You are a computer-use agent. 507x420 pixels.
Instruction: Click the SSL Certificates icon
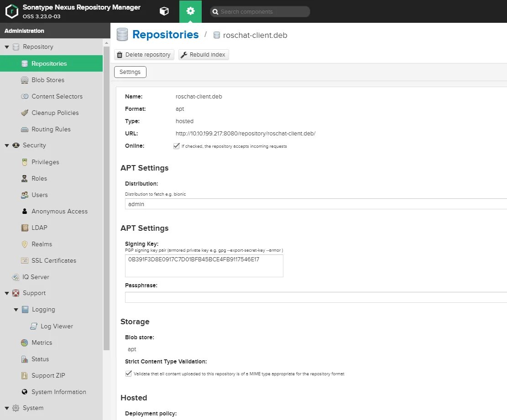(x=25, y=260)
